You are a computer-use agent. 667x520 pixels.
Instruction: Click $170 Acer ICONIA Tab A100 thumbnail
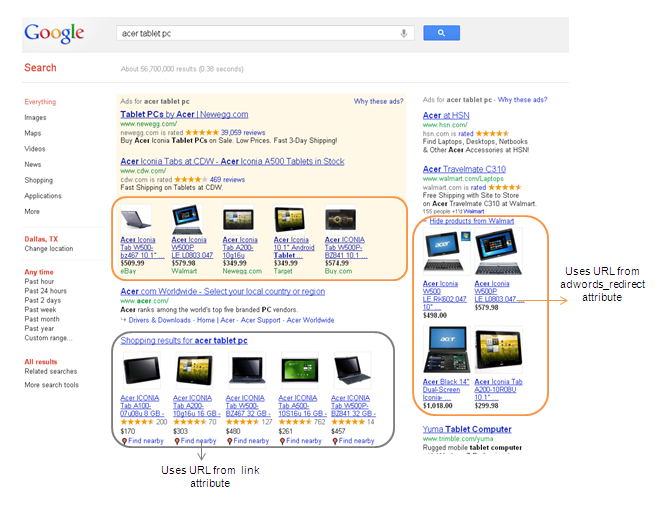click(x=142, y=370)
